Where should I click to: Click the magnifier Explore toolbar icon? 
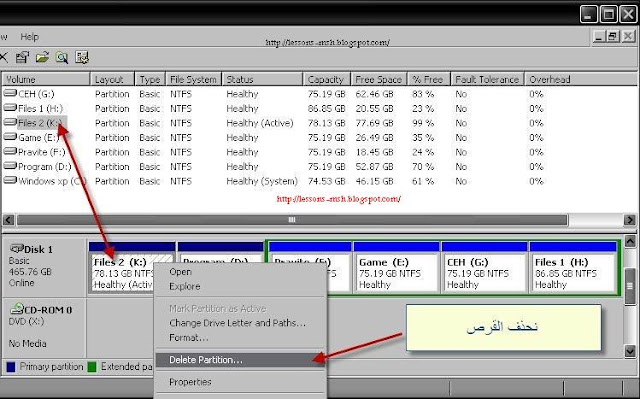(x=62, y=58)
